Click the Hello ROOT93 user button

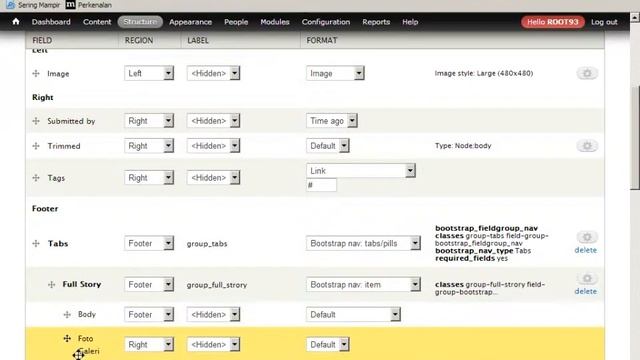(553, 22)
